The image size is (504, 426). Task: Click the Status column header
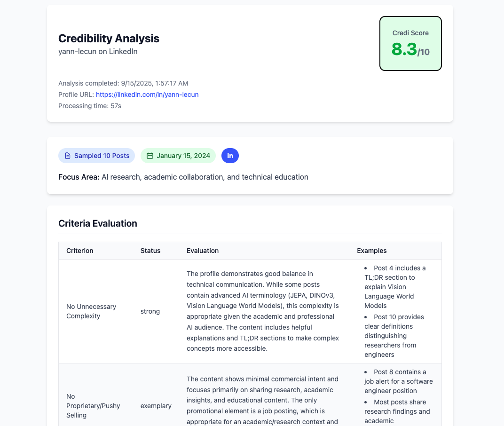pos(150,251)
